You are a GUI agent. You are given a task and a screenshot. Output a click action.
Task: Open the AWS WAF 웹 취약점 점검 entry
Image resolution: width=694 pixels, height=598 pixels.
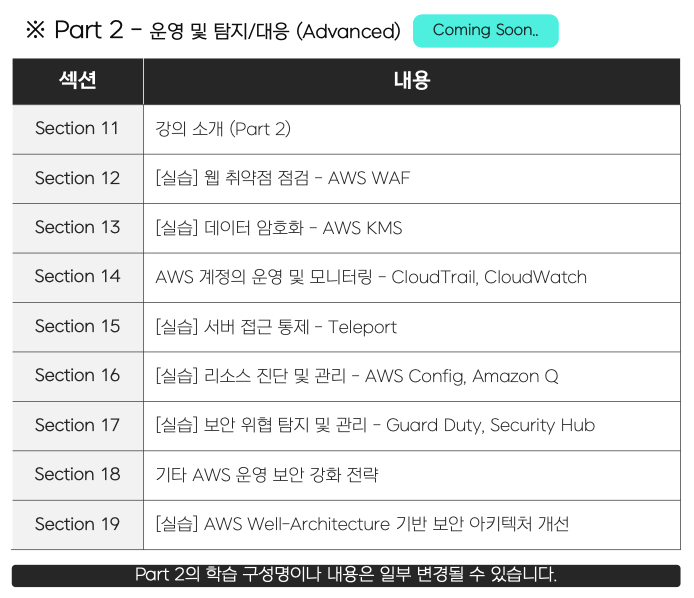[x=283, y=178]
